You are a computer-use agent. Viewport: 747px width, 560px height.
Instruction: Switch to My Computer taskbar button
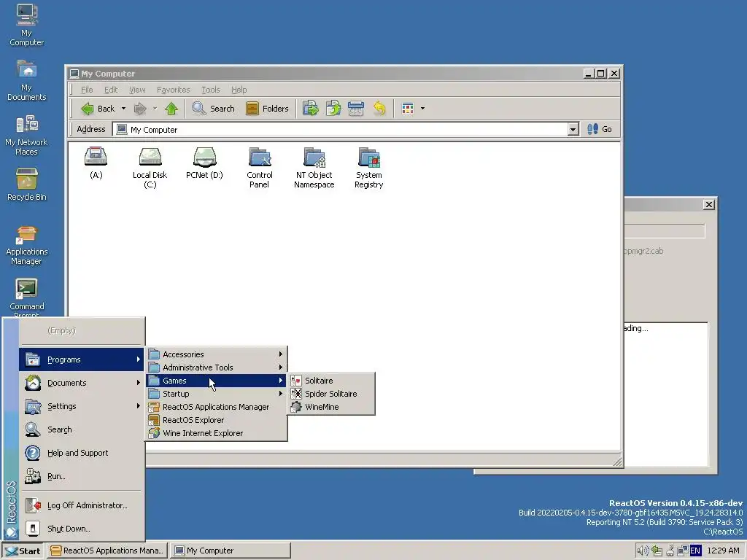(231, 551)
